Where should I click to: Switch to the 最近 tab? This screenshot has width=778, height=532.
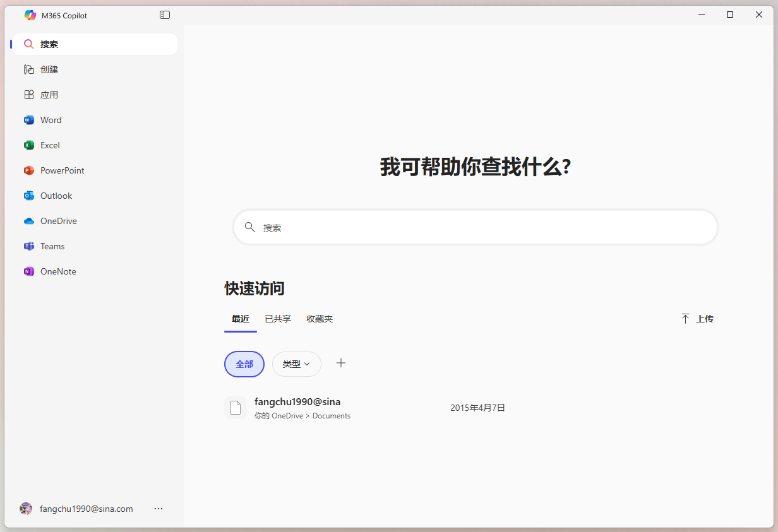[x=241, y=319]
